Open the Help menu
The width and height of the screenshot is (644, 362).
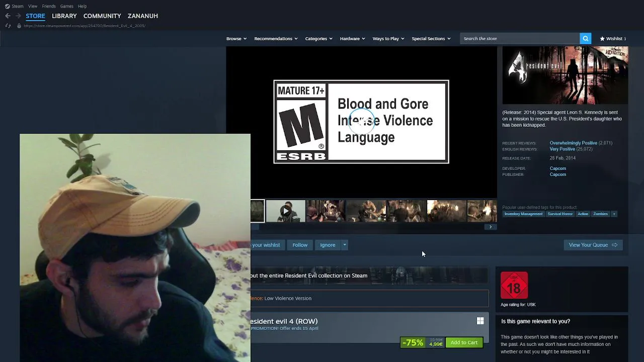tap(82, 6)
